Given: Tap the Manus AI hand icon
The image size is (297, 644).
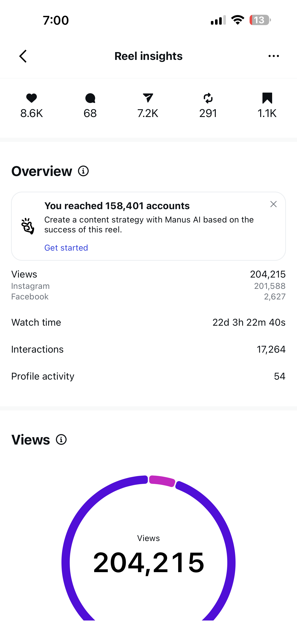Looking at the screenshot, I should [x=27, y=226].
